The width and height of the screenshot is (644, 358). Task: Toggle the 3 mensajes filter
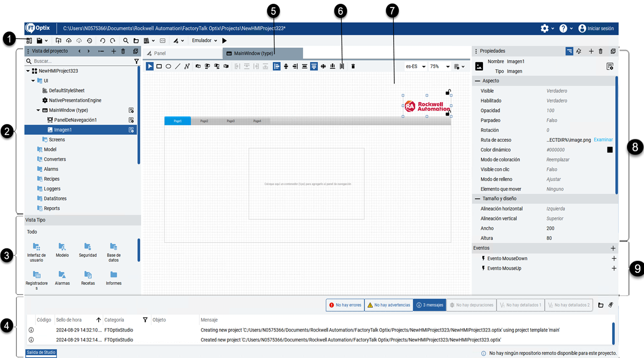click(x=430, y=305)
